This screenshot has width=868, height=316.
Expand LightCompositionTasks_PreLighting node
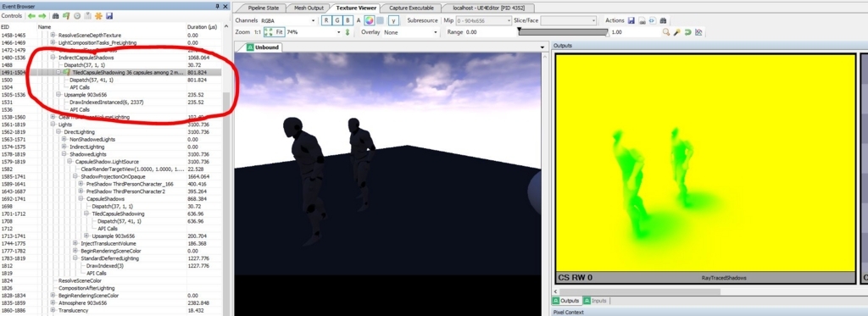pos(53,42)
